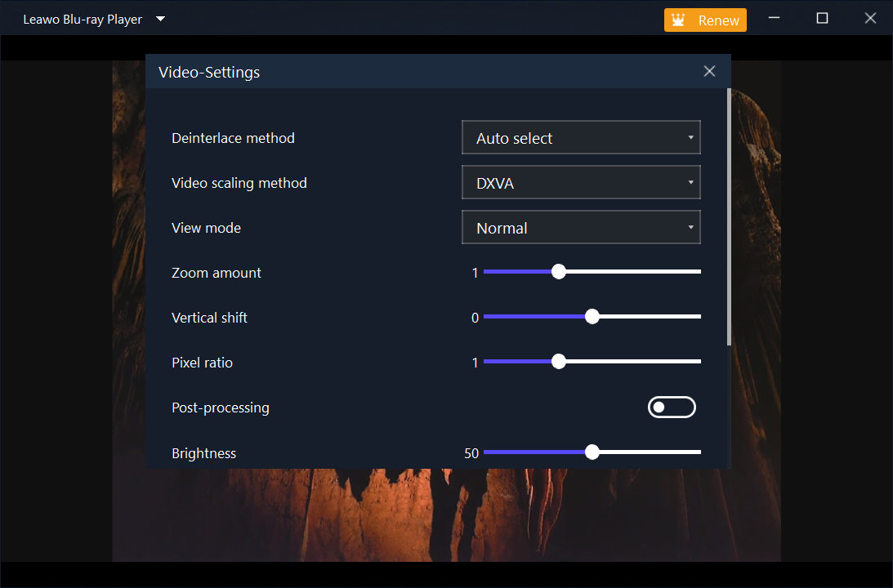Open the Leawo Blu-ray Player app menu arrow
Viewport: 893px width, 588px height.
pos(160,19)
